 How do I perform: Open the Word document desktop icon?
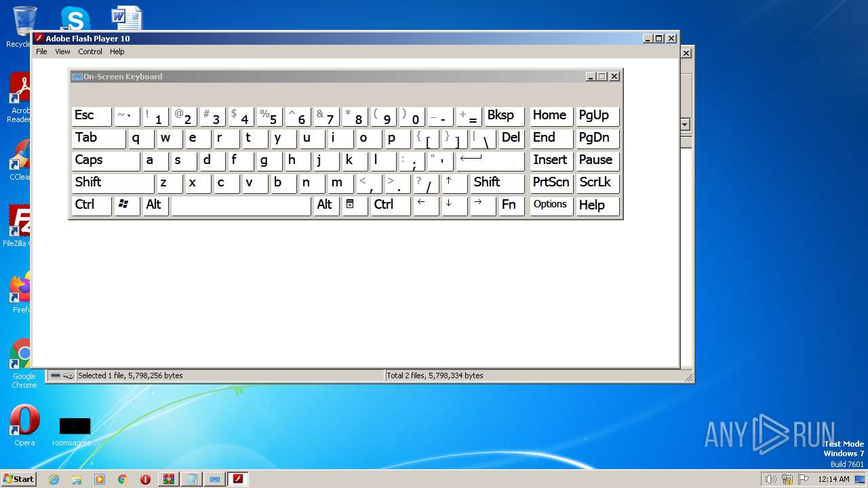(x=127, y=18)
